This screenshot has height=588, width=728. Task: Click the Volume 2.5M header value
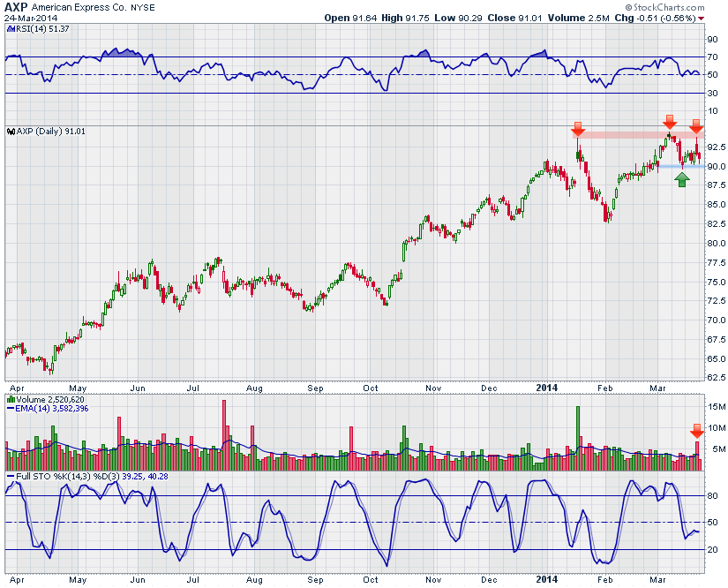pyautogui.click(x=579, y=19)
